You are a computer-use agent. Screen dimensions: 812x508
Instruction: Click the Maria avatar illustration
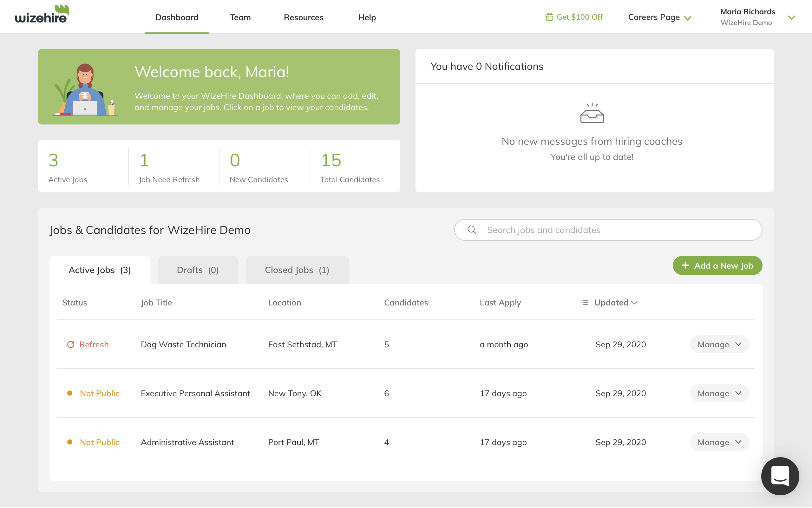(85, 90)
